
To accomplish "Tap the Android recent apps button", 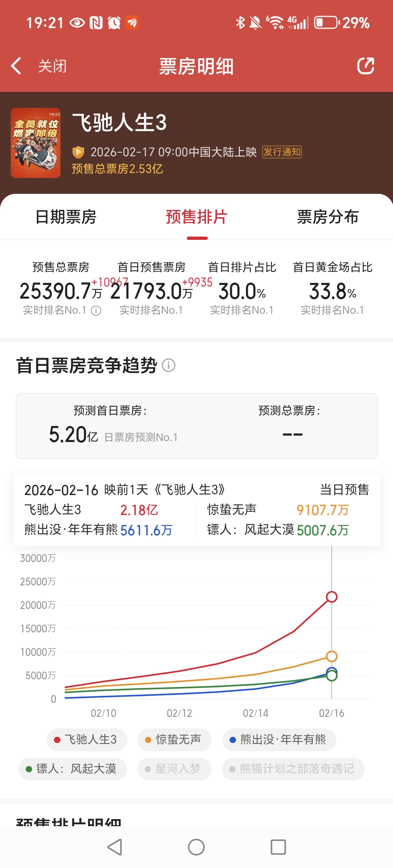I will coord(278,847).
